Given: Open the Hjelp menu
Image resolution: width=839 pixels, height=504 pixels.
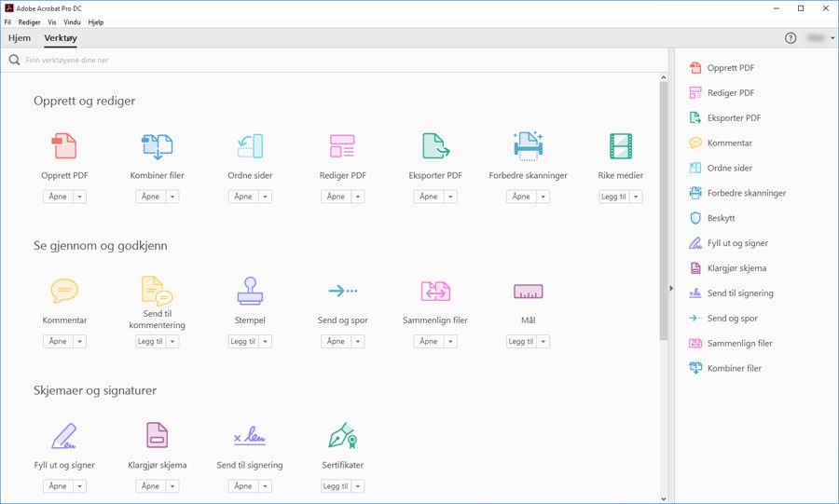Looking at the screenshot, I should pyautogui.click(x=96, y=22).
